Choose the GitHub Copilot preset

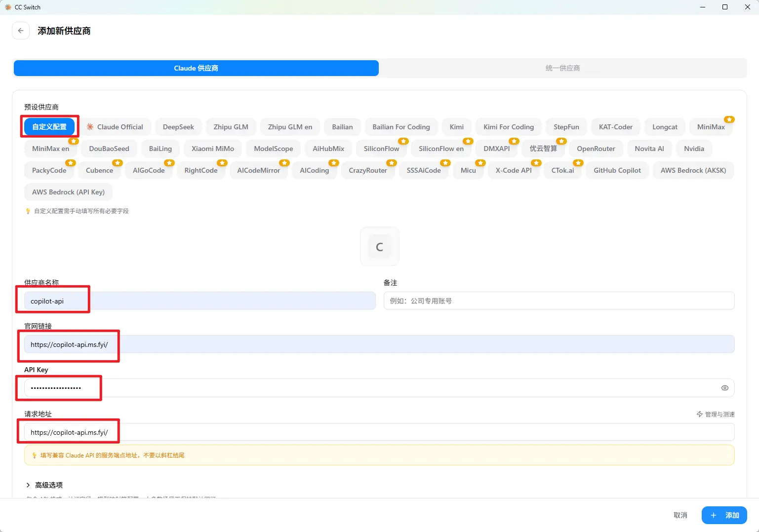[617, 170]
